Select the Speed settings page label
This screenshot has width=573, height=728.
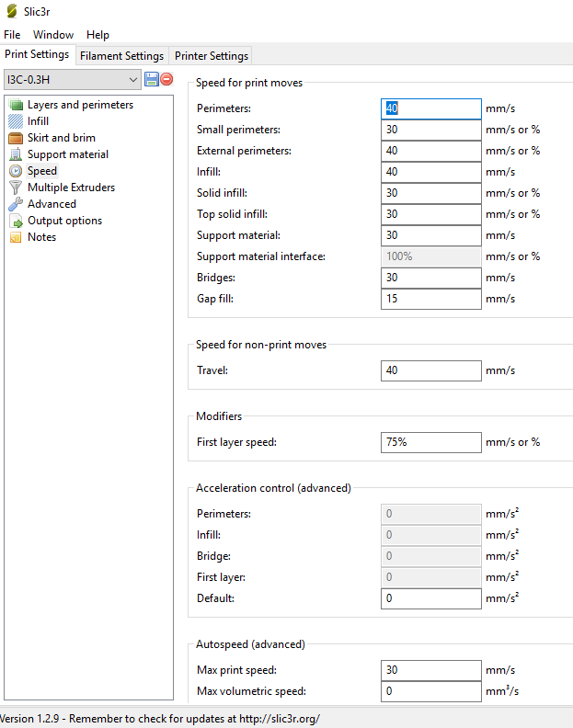42,171
